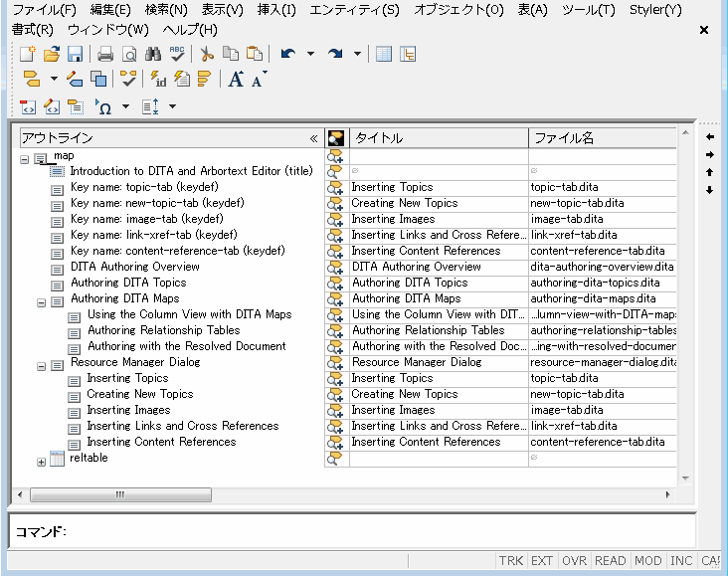This screenshot has width=728, height=576.
Task: Collapse the root map node
Action: pos(25,160)
